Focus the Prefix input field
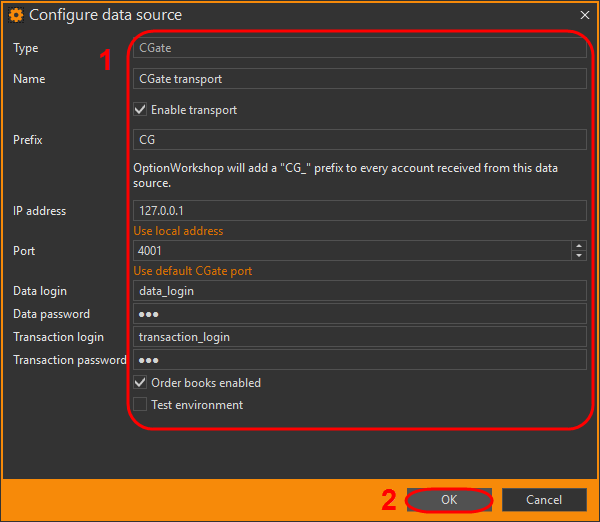Screen dimensions: 600x522 (359, 140)
